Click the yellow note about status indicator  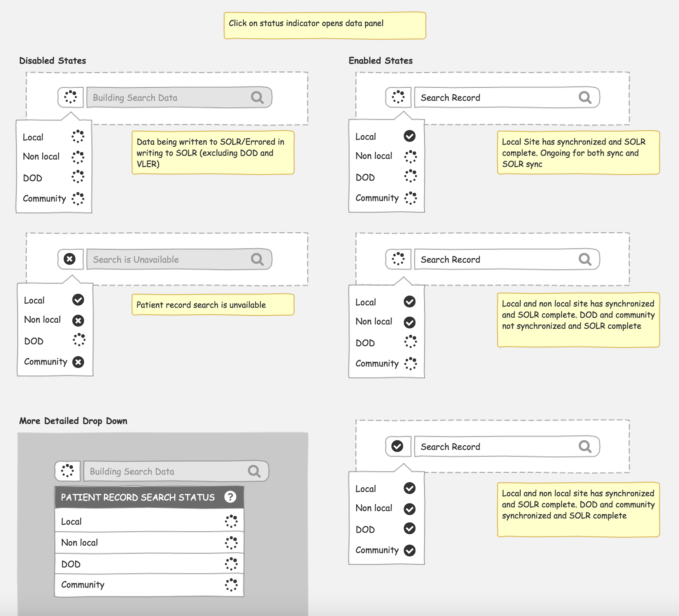[324, 25]
